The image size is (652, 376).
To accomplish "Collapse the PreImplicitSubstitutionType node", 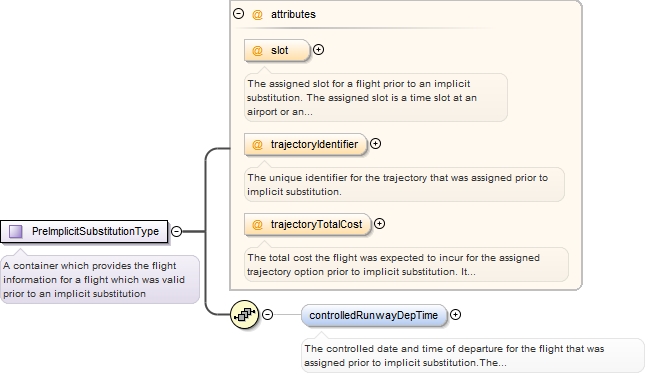I will pos(176,231).
